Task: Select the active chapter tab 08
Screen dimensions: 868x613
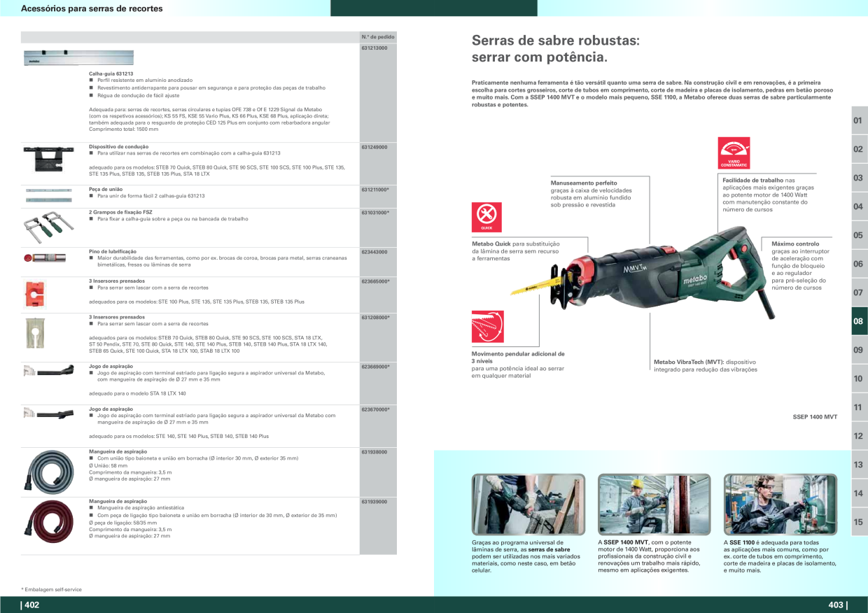Action: pos(859,321)
